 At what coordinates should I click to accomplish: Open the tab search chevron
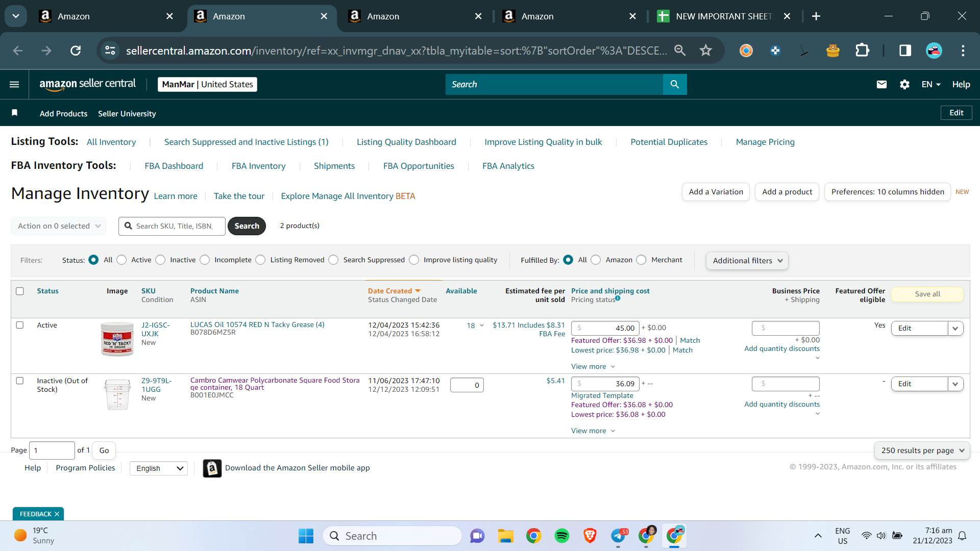coord(16,16)
